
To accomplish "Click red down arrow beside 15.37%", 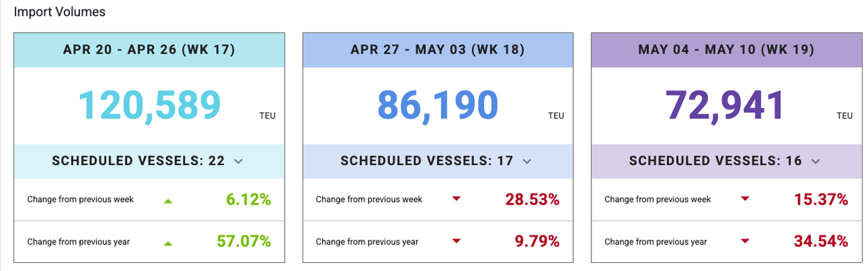I will click(x=745, y=199).
